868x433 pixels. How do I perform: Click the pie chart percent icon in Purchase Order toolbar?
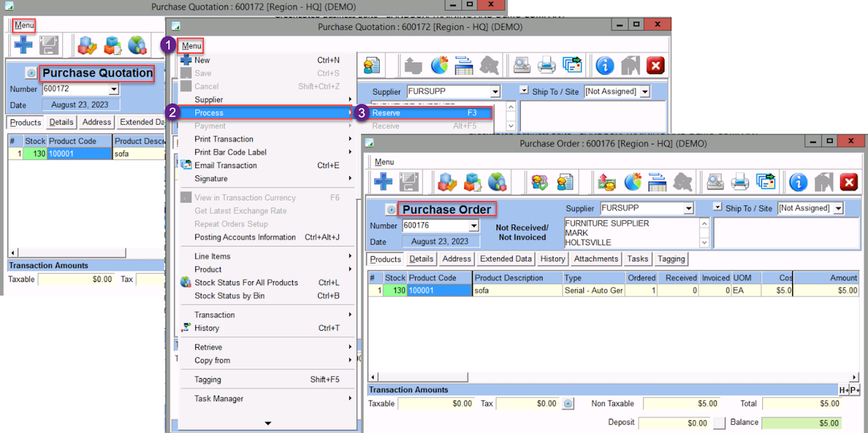tap(633, 182)
